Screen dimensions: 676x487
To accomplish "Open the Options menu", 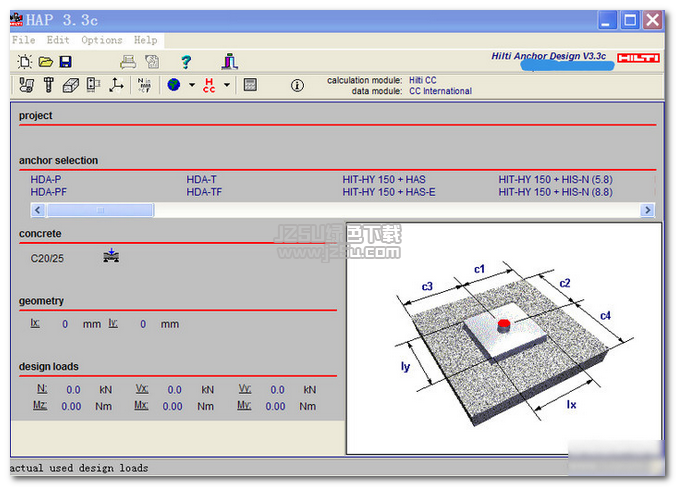I will click(102, 40).
